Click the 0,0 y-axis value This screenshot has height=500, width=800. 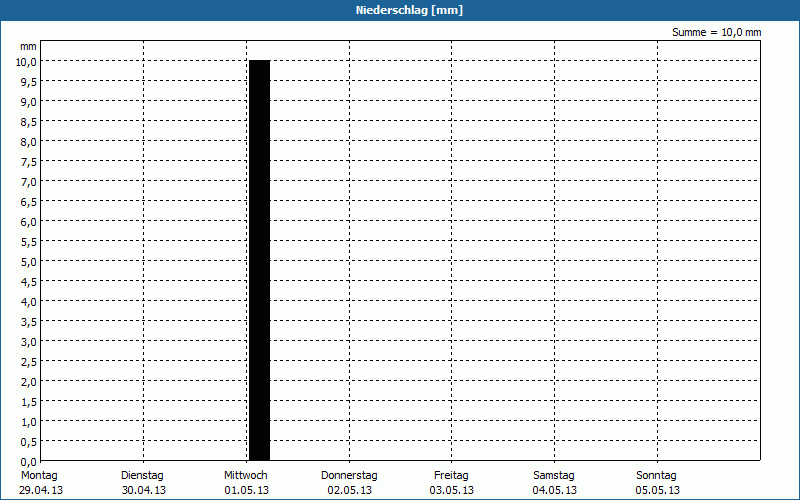(x=28, y=462)
